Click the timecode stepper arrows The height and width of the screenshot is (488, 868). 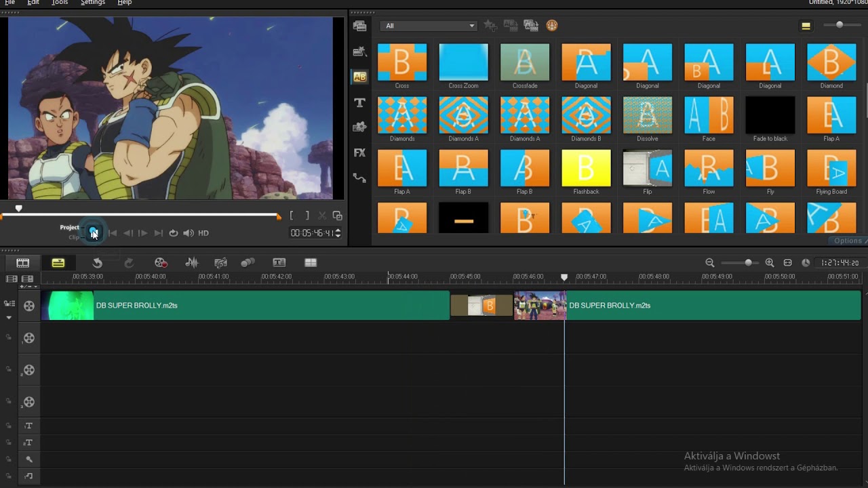coord(338,233)
